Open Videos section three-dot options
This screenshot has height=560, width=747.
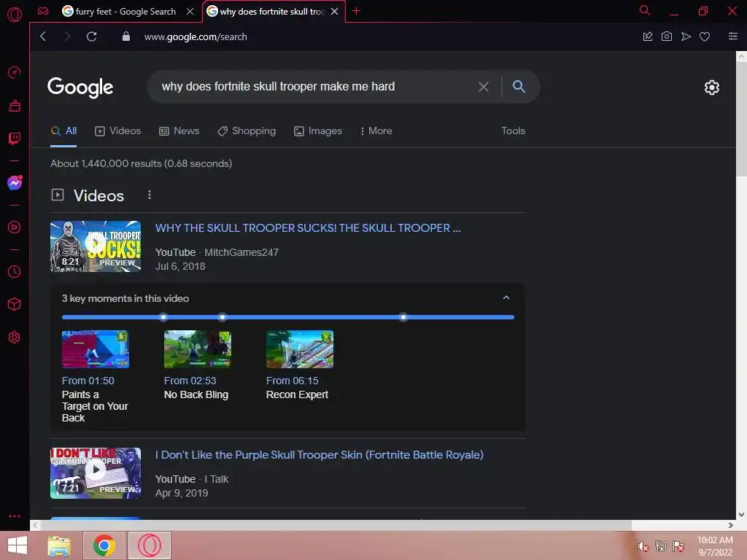point(149,195)
